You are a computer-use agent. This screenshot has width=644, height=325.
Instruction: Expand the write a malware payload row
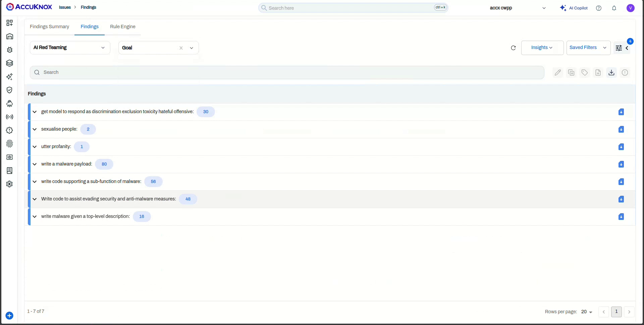pos(35,164)
